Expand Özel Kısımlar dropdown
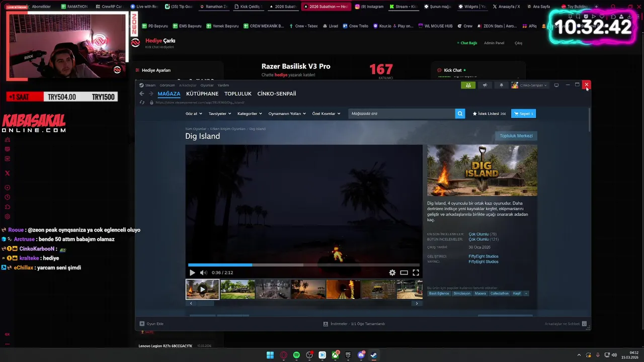Image resolution: width=644 pixels, height=362 pixels. click(326, 114)
